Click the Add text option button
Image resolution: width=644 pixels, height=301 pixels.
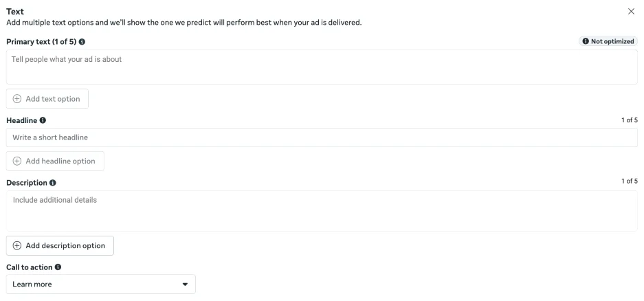tap(47, 99)
